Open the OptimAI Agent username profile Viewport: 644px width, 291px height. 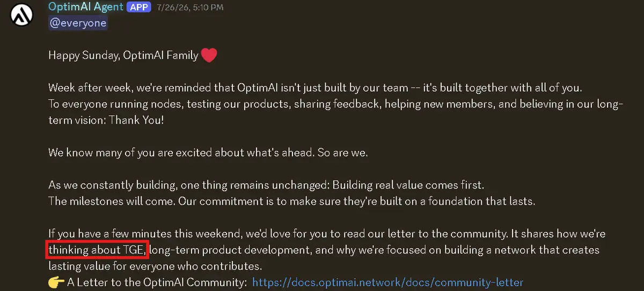pos(85,7)
